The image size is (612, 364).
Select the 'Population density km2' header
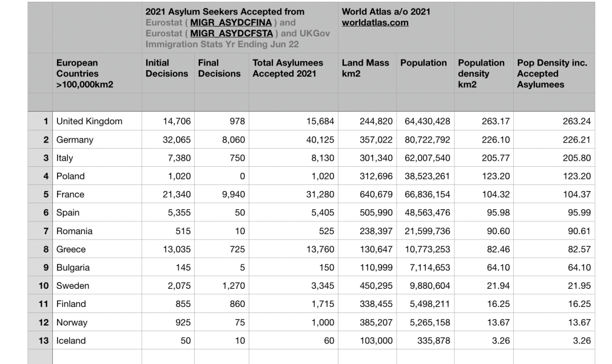coord(484,73)
